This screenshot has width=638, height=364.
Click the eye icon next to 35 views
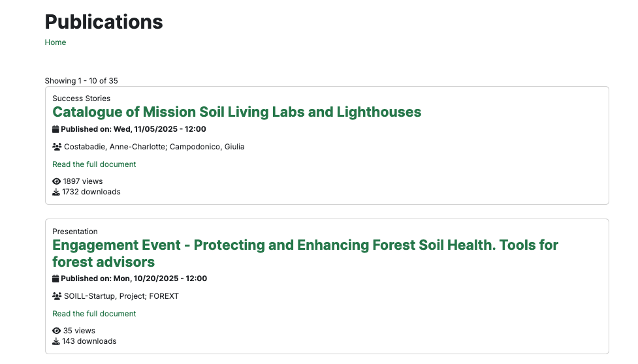56,331
